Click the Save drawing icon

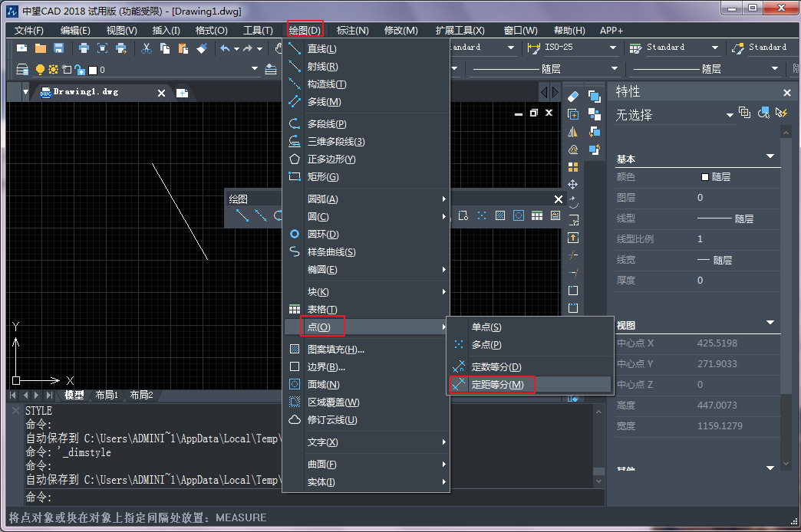(x=58, y=47)
